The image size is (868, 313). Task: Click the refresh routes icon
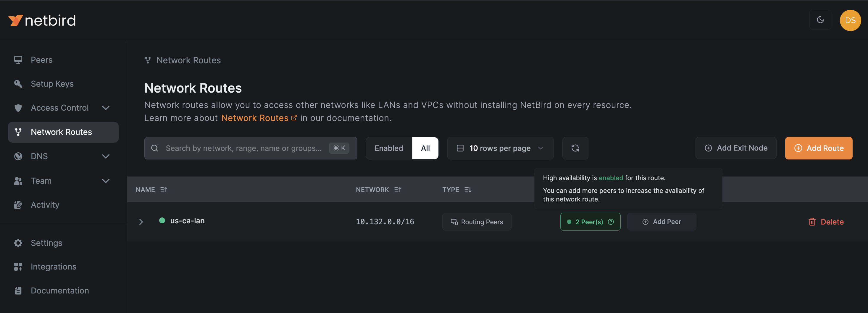pos(575,148)
